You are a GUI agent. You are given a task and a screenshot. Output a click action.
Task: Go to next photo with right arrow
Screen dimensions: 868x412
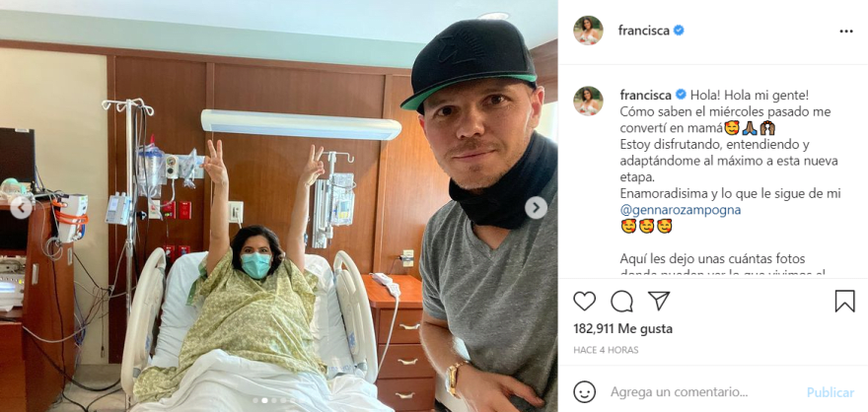pos(536,208)
